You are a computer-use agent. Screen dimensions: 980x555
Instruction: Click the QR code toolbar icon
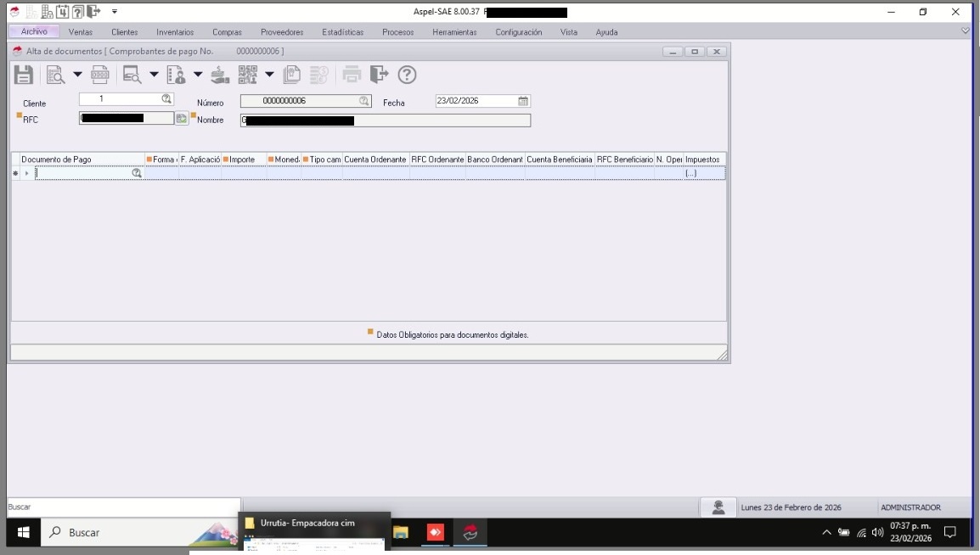point(247,75)
